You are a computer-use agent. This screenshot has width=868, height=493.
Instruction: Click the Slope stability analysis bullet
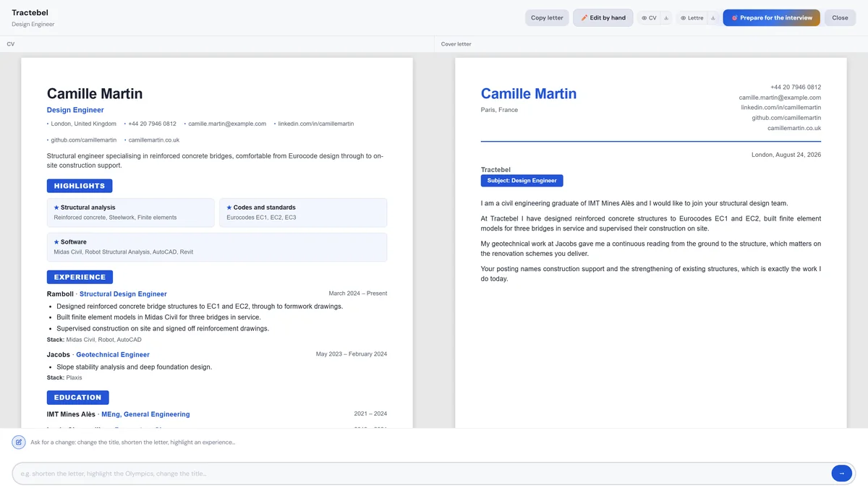click(x=134, y=367)
